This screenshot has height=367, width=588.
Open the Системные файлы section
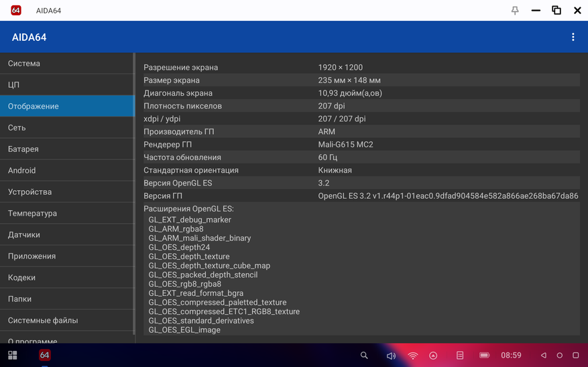67,320
